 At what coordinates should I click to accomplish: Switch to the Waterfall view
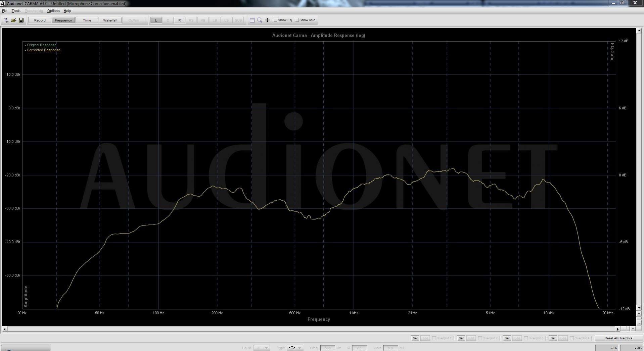tap(110, 20)
